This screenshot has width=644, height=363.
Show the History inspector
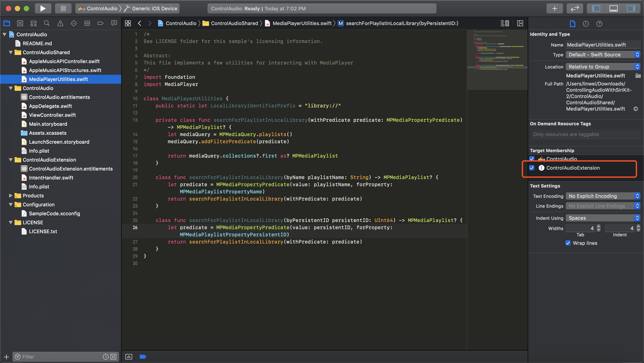point(586,24)
